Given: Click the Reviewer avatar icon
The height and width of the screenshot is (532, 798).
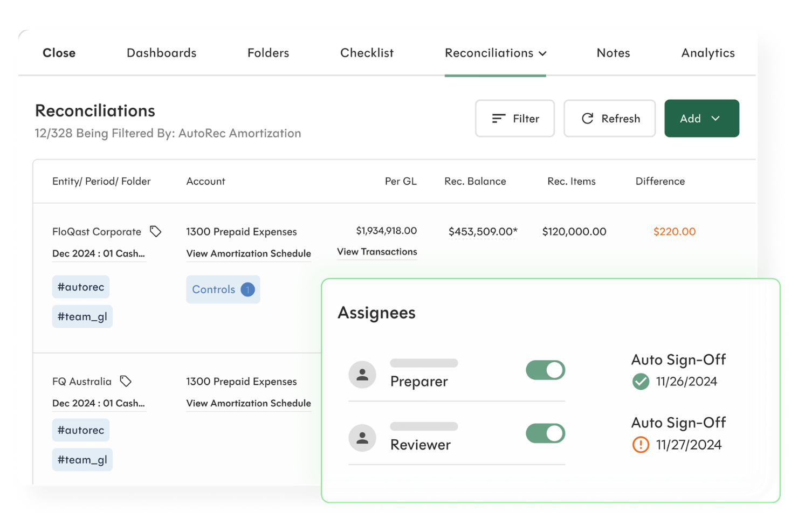Looking at the screenshot, I should coord(362,438).
